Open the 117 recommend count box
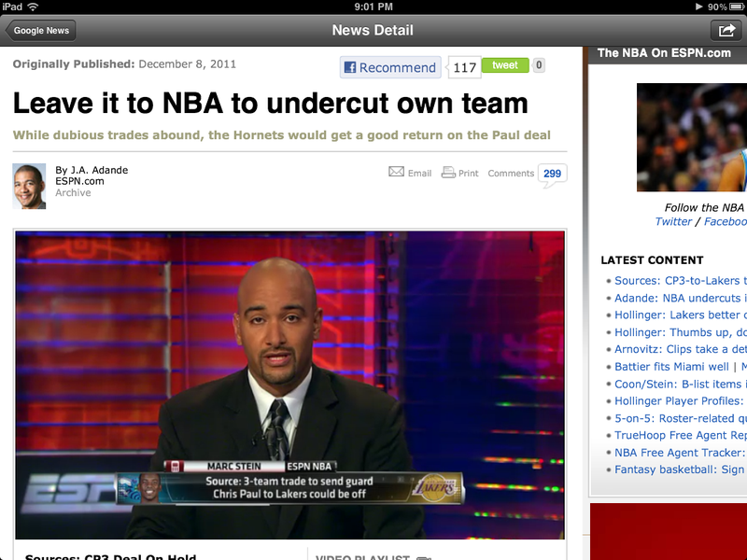This screenshot has height=560, width=747. [x=464, y=67]
